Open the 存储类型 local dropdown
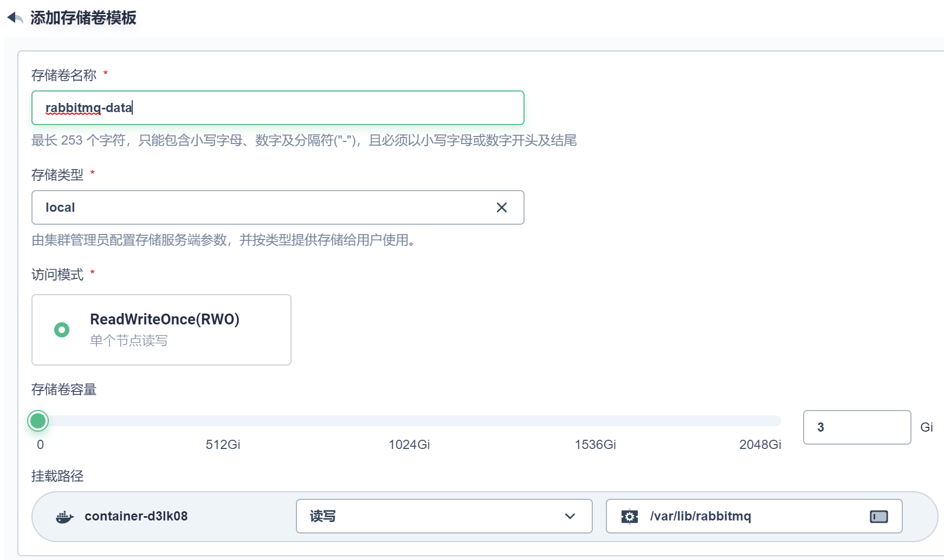Image resolution: width=944 pixels, height=560 pixels. pyautogui.click(x=278, y=207)
